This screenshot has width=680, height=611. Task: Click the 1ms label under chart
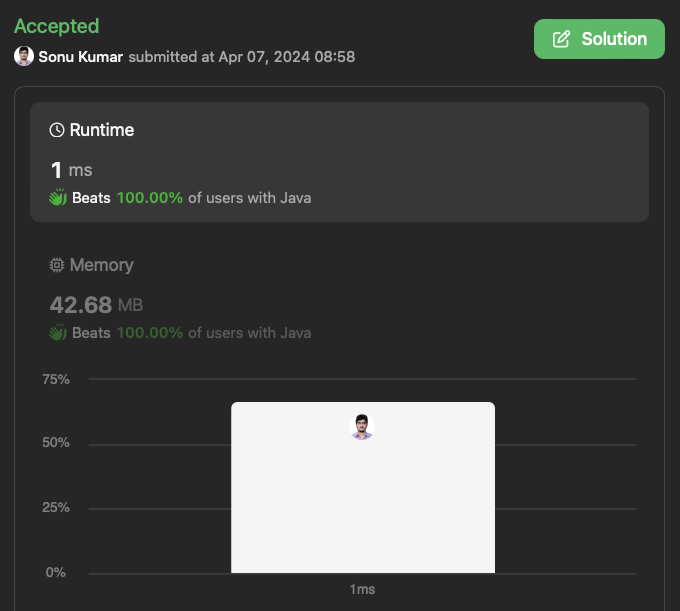[362, 590]
